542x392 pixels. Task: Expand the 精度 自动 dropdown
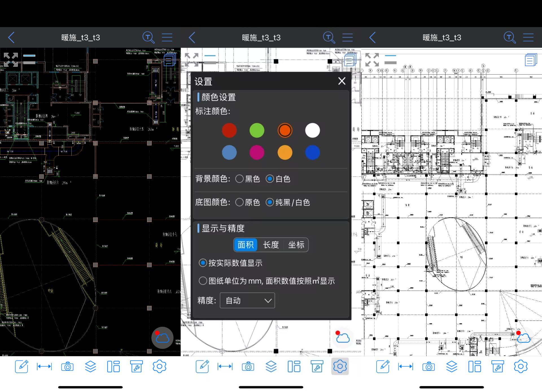(247, 300)
